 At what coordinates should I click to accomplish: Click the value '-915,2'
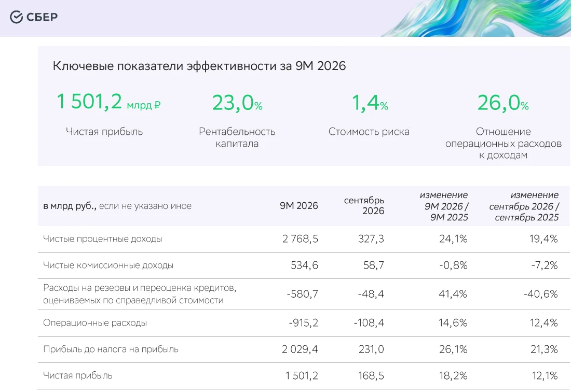click(303, 323)
